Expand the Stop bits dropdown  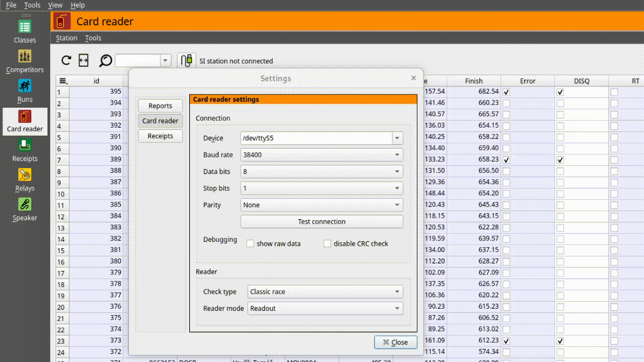(322, 188)
